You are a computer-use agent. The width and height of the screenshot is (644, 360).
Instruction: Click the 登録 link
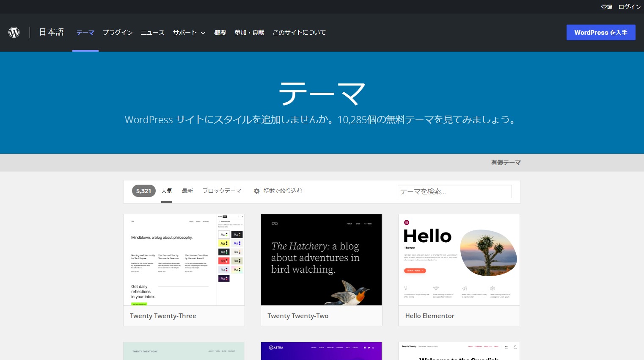[606, 7]
